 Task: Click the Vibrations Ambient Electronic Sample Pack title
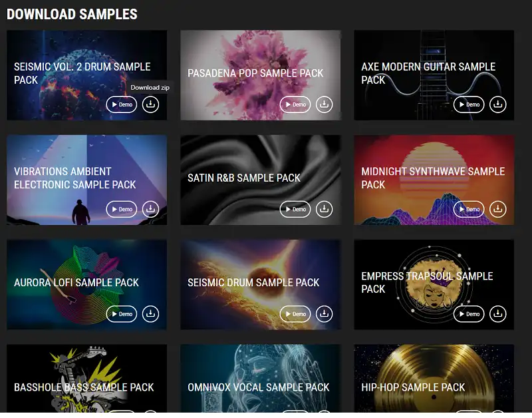point(74,178)
